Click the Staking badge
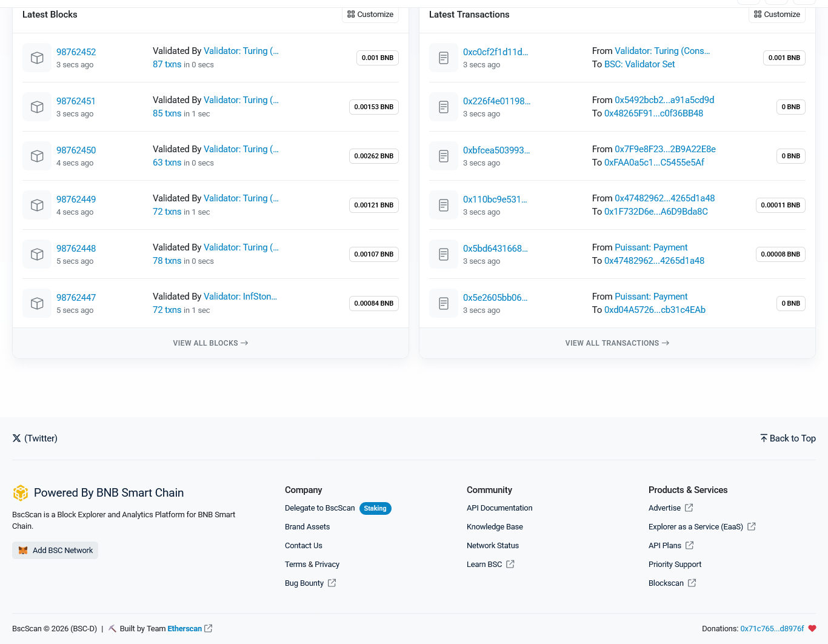This screenshot has width=828, height=644. [375, 508]
